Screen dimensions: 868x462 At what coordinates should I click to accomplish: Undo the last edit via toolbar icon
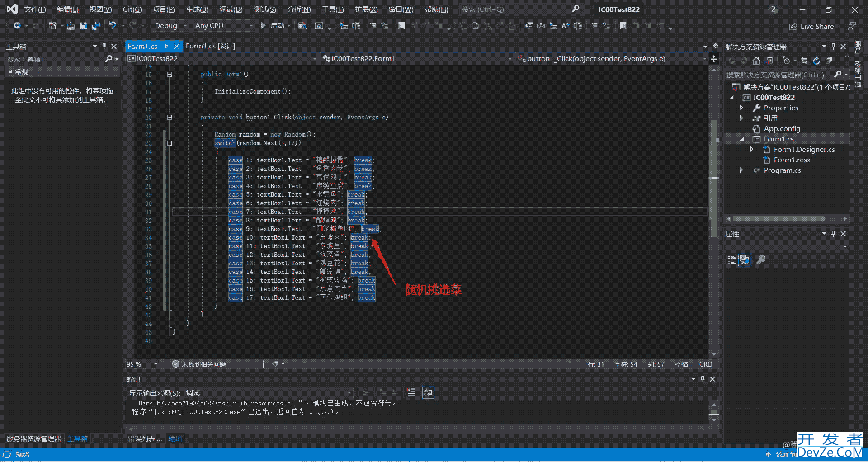[113, 26]
